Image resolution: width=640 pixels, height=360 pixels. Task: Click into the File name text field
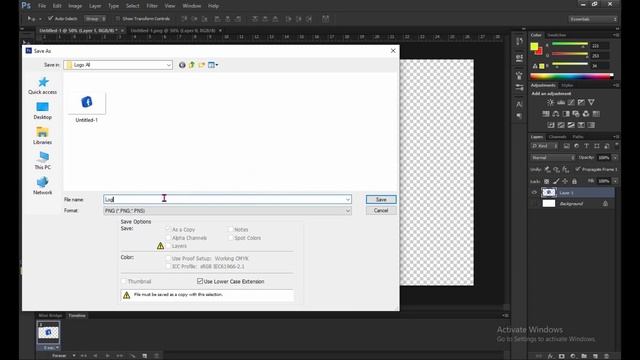[x=224, y=200]
